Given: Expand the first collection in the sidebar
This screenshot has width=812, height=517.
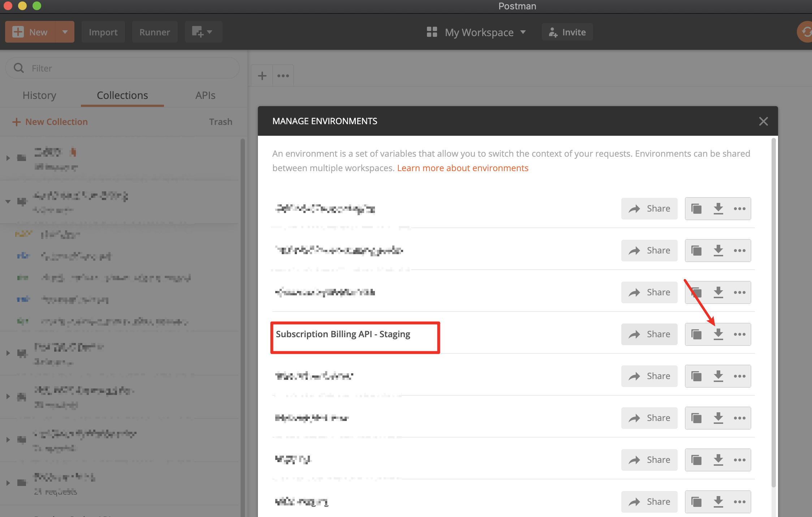Looking at the screenshot, I should tap(8, 158).
